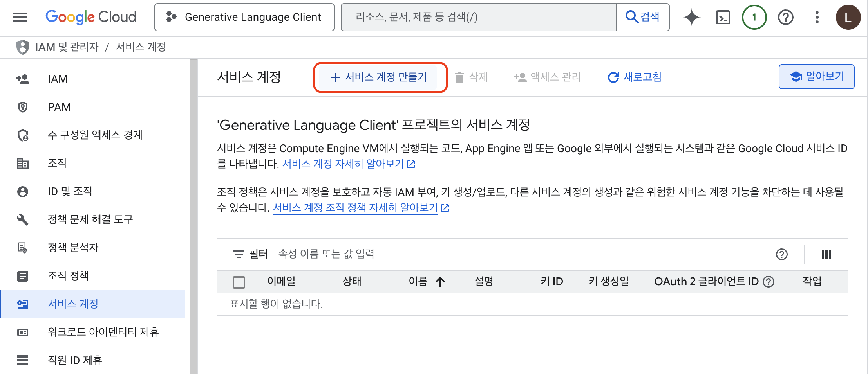
Task: Click the 필터 filter icon
Action: 239,254
